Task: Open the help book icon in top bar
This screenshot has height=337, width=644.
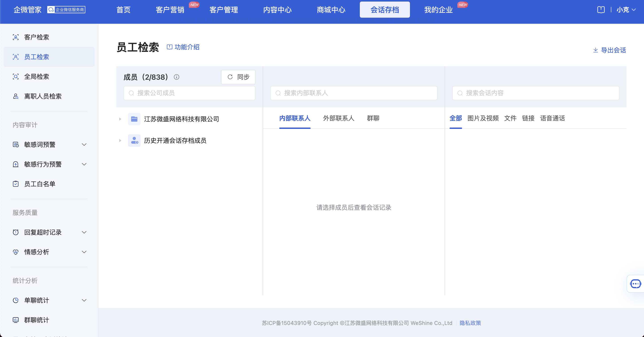Action: (x=601, y=10)
